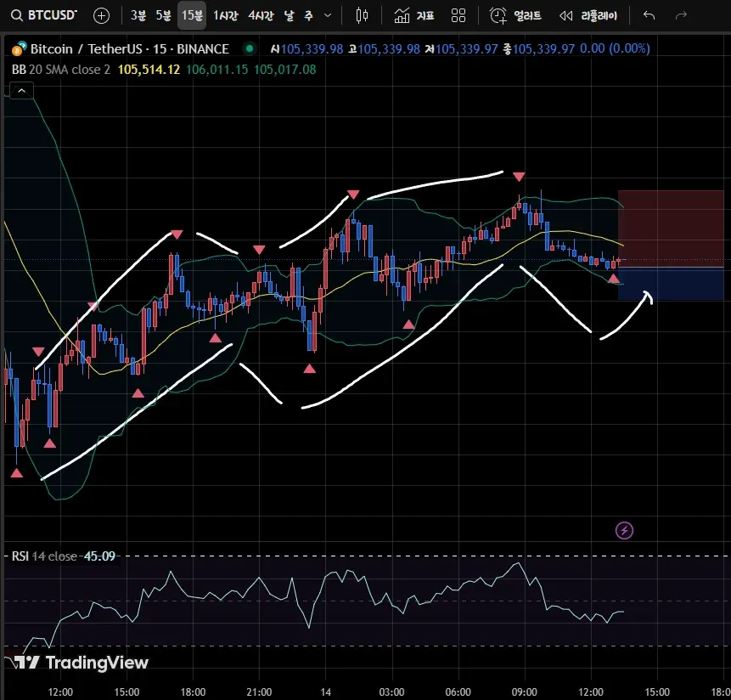Select the daily 날 timeframe

pyautogui.click(x=290, y=15)
